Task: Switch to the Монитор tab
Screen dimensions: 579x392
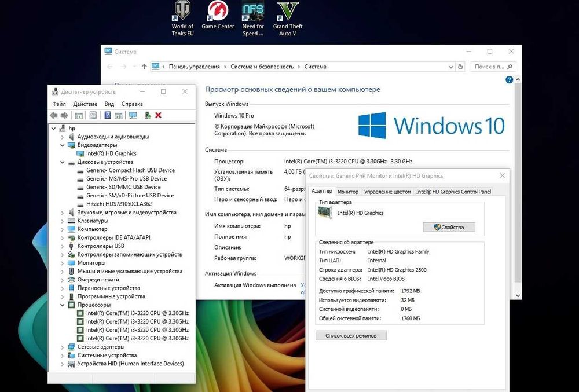Action: click(348, 192)
